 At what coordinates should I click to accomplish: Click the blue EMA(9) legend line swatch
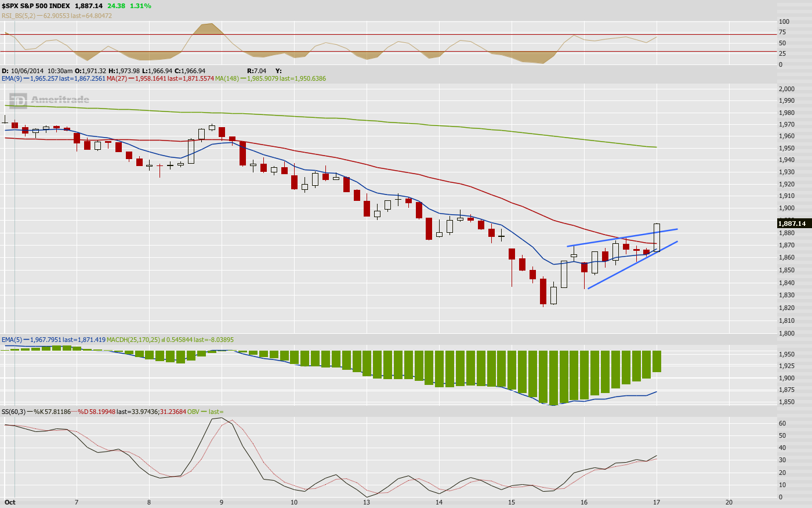26,78
